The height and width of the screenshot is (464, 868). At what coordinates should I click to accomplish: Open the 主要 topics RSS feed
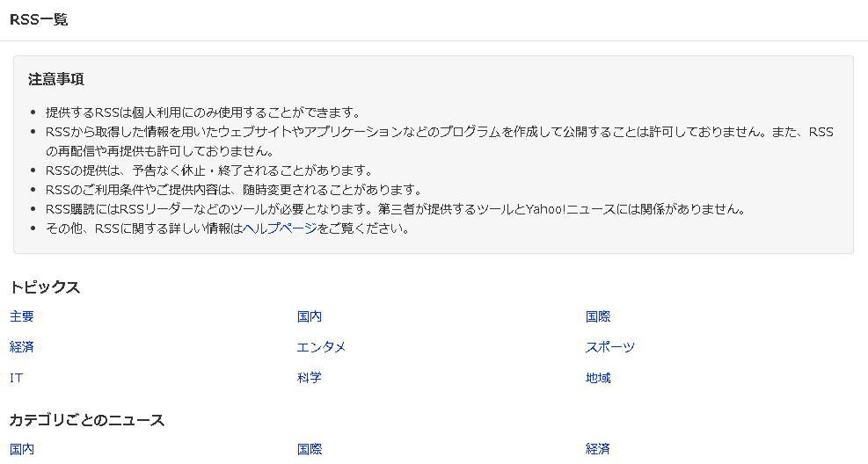tap(22, 316)
